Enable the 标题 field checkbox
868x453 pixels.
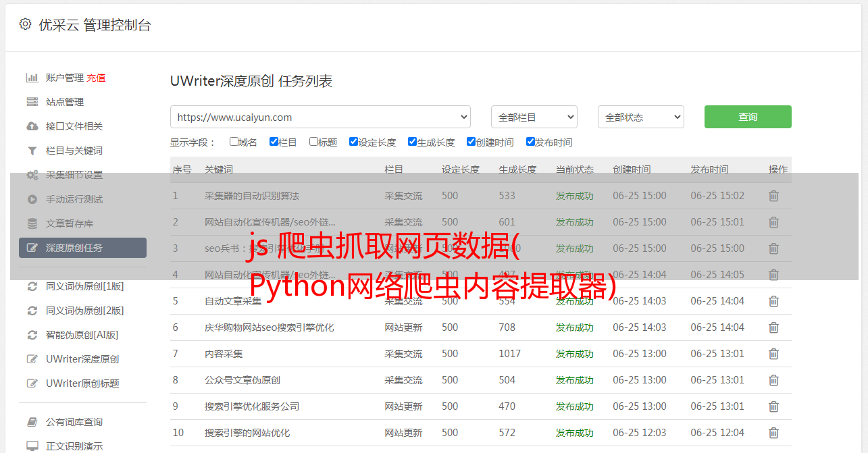(x=313, y=142)
